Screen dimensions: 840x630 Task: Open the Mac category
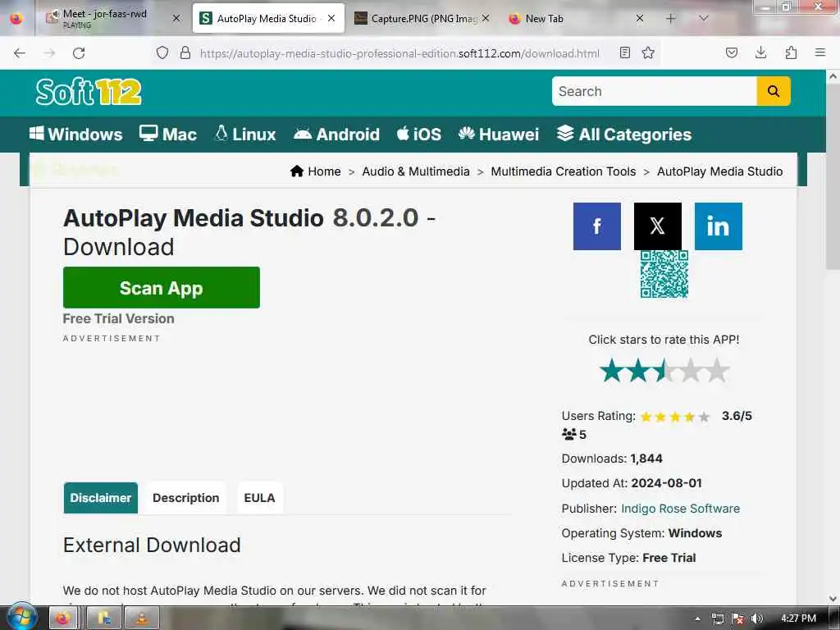(168, 134)
